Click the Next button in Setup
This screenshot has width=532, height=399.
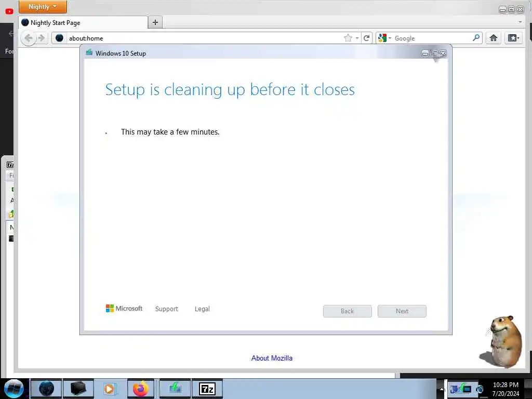402,311
